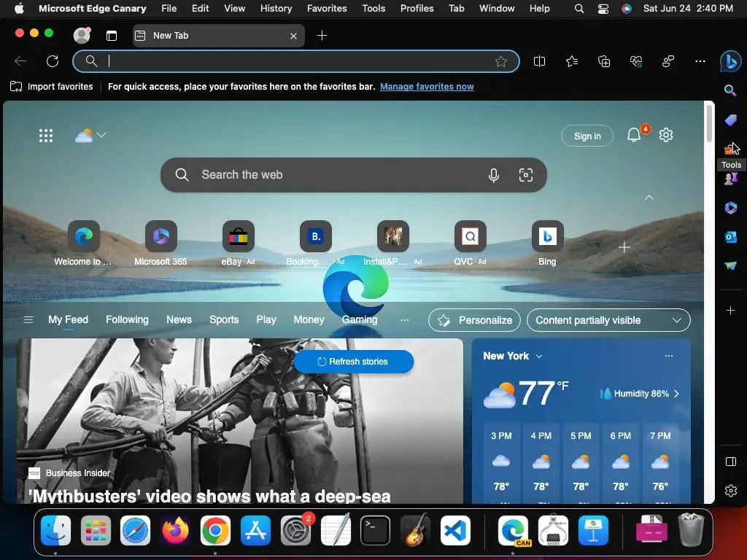Viewport: 747px width, 560px height.
Task: Switch to the Money tab
Action: (x=309, y=320)
